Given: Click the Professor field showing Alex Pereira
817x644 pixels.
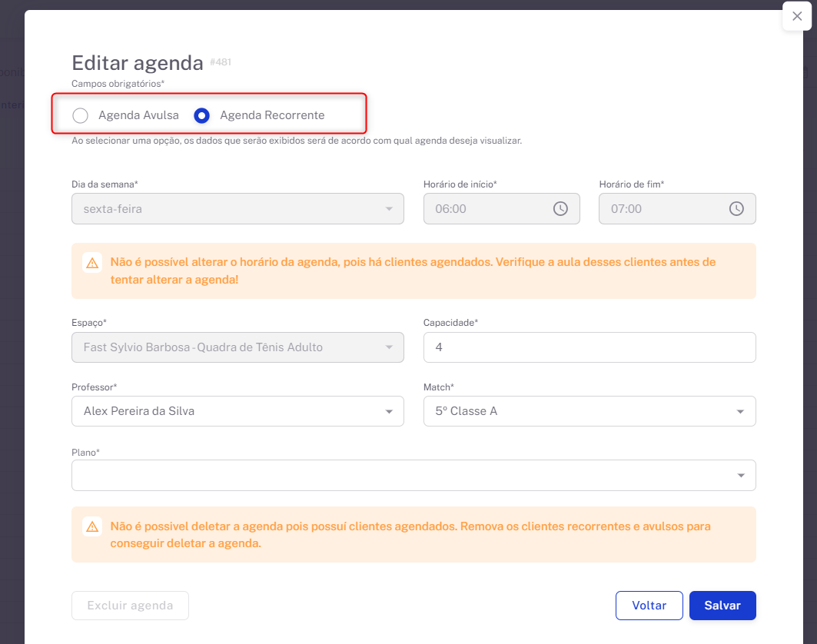Looking at the screenshot, I should coord(223,411).
